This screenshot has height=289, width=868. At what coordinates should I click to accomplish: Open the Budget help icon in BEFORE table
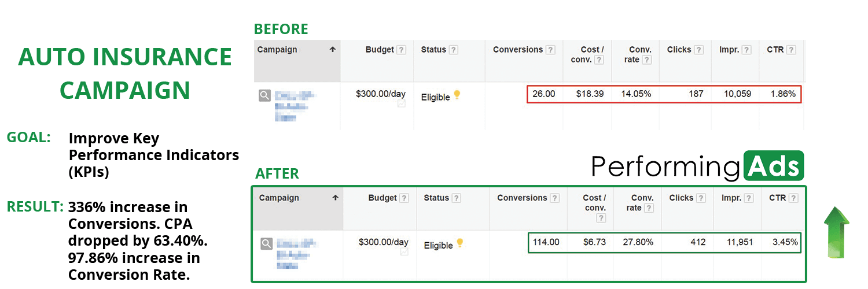(x=401, y=50)
